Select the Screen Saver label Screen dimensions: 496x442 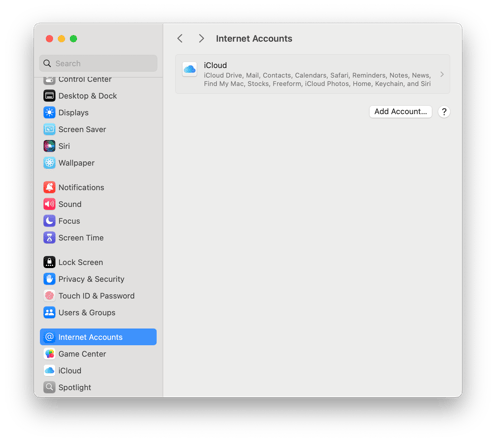(82, 129)
